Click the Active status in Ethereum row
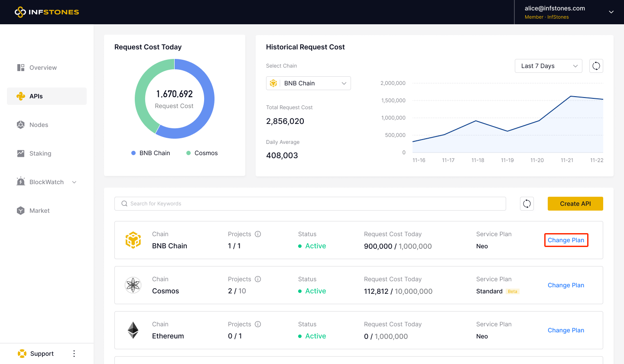 [312, 336]
